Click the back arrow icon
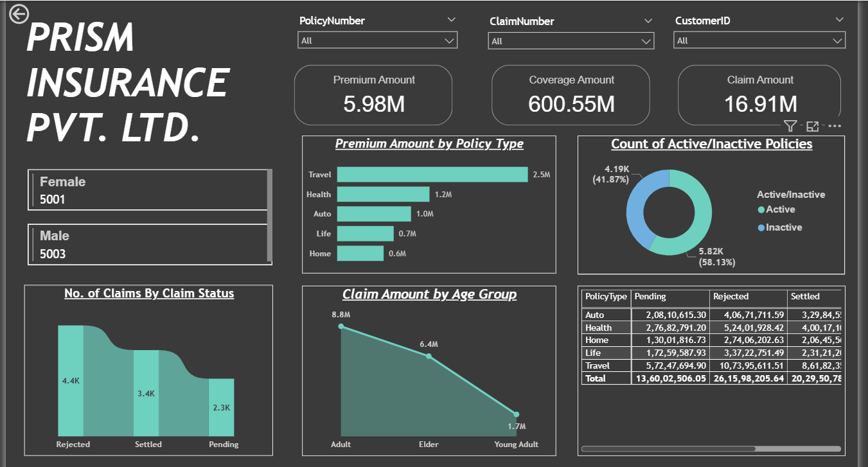The width and height of the screenshot is (868, 467). 19,14
